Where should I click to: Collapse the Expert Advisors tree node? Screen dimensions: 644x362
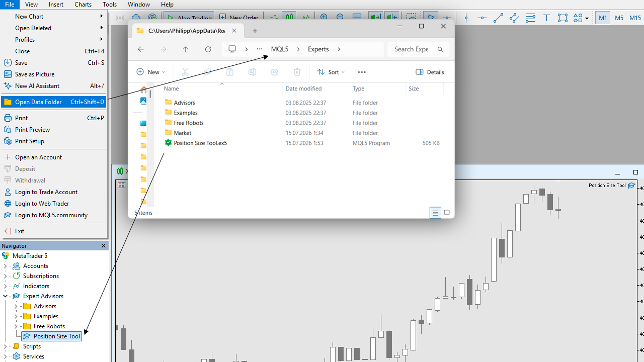click(x=6, y=296)
